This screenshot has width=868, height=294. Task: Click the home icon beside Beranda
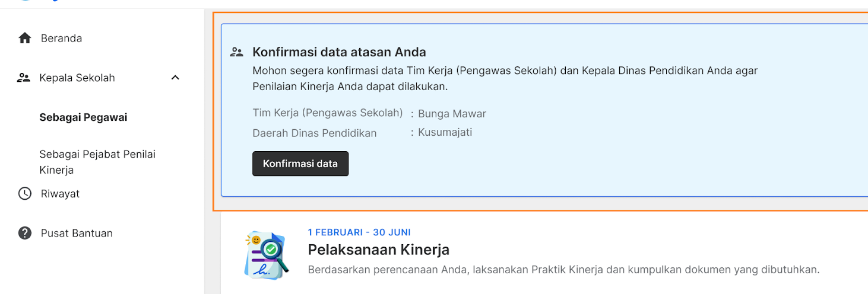[24, 39]
